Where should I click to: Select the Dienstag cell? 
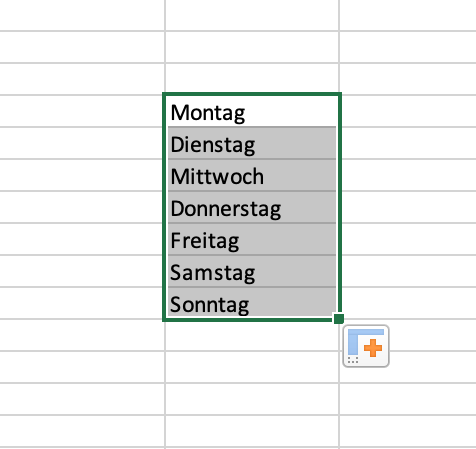(x=252, y=143)
